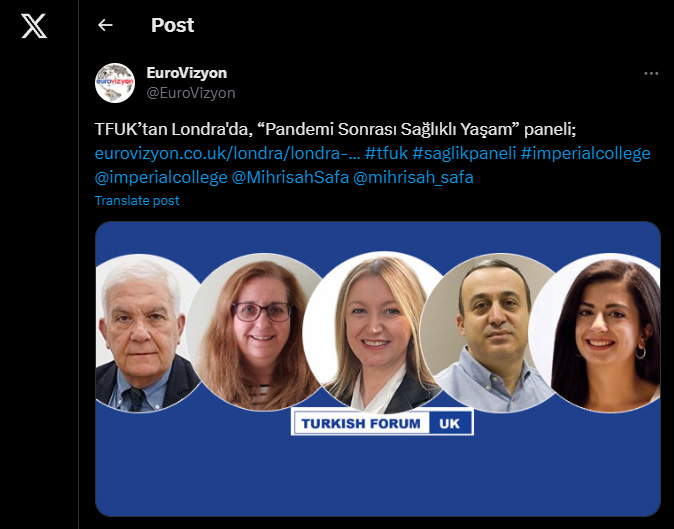Click the Turkish Forum UK logo banner

click(x=382, y=422)
